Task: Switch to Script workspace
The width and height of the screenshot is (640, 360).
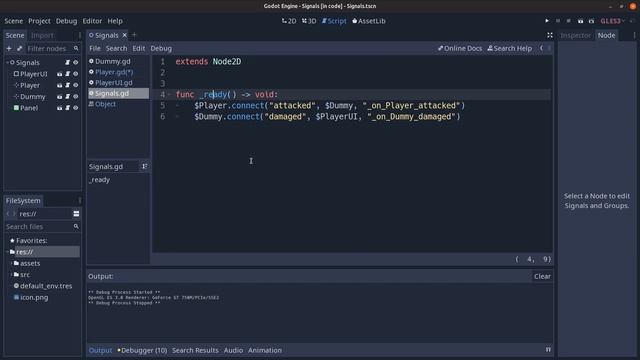Action: tap(334, 21)
